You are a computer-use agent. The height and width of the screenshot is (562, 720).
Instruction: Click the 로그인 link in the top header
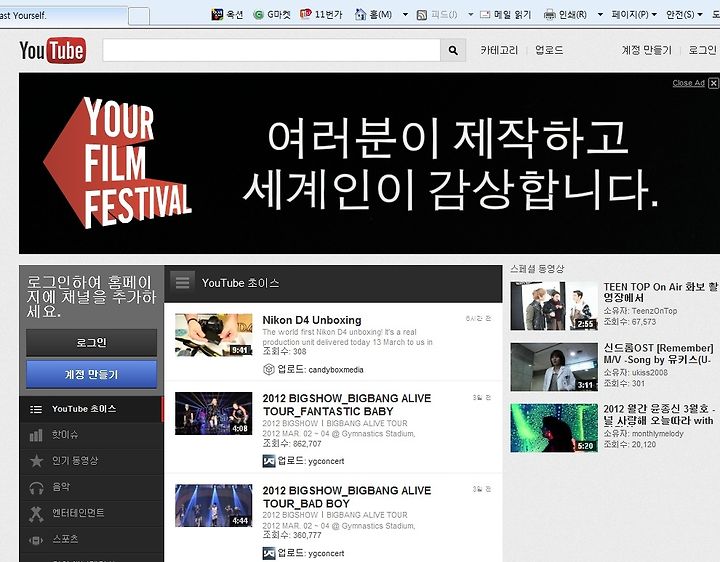pos(702,50)
